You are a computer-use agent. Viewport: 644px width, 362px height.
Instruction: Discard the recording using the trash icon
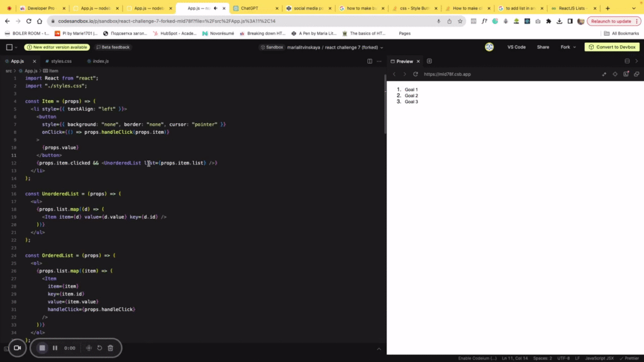[x=111, y=348]
